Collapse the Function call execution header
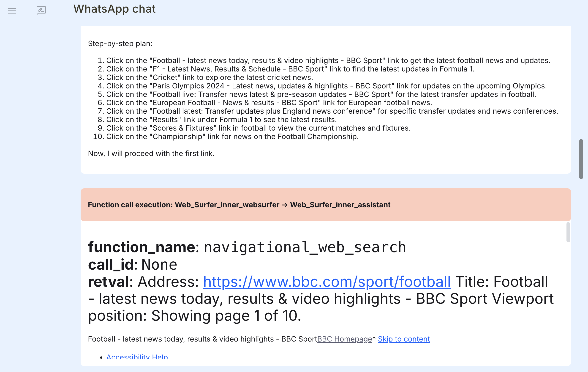The width and height of the screenshot is (588, 372). coord(326,205)
